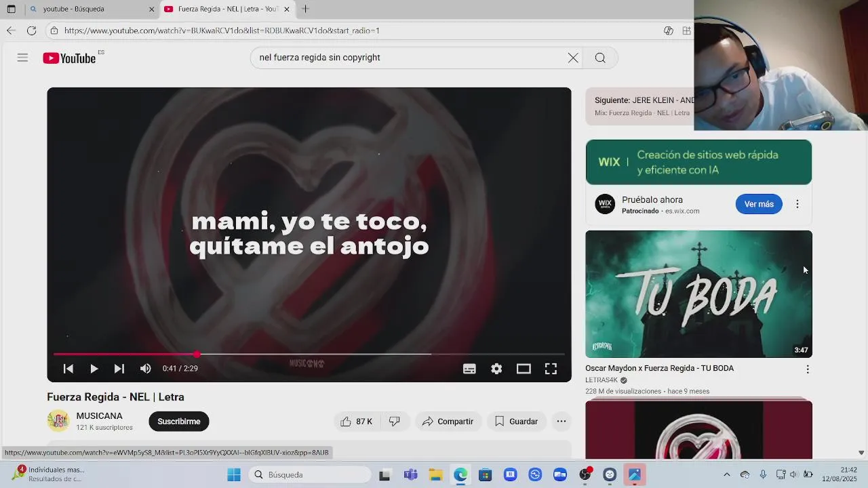Screen dimensions: 868x488
Task: Go to the YouTube home logo
Action: click(x=69, y=58)
